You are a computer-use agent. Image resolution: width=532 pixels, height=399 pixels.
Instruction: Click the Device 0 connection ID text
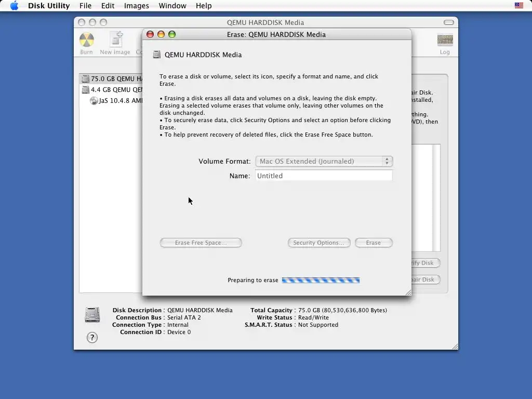(x=179, y=332)
